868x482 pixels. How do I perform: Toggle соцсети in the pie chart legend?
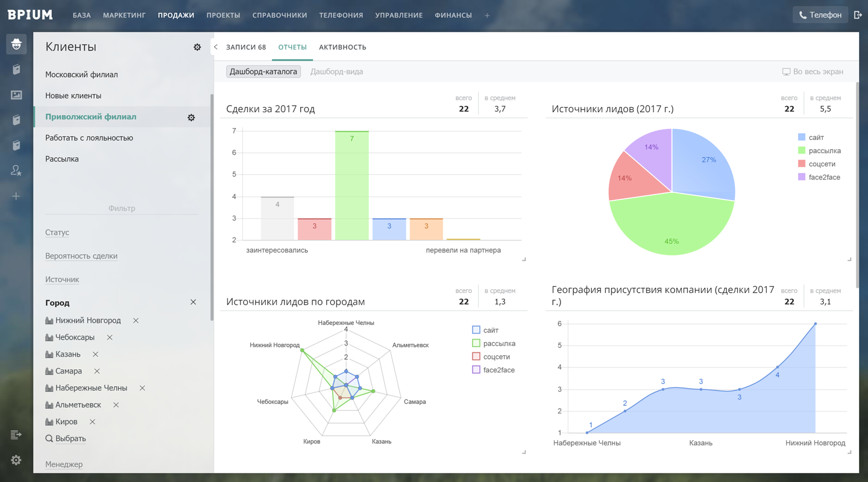816,164
